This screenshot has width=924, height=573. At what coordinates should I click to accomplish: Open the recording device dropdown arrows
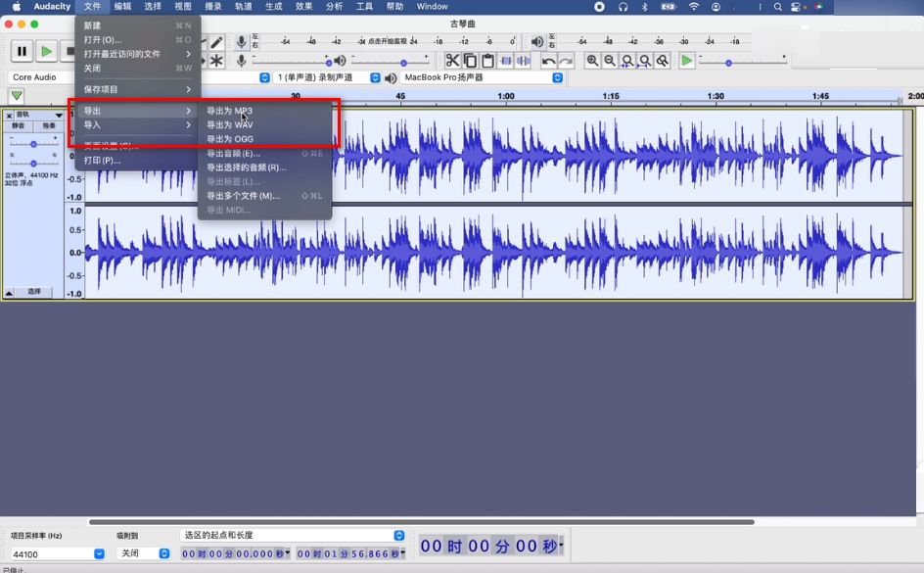pyautogui.click(x=264, y=77)
